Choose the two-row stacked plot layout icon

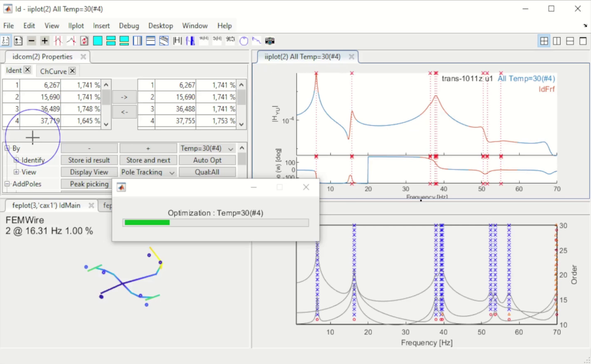(111, 40)
